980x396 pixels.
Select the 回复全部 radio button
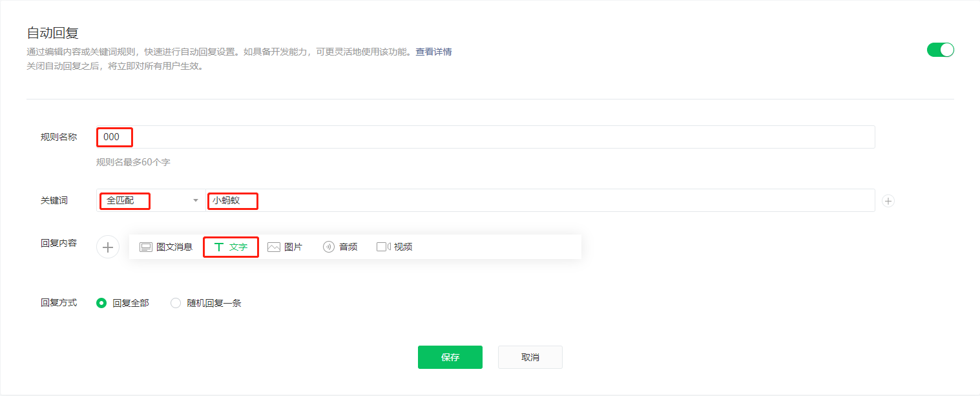[x=101, y=303]
